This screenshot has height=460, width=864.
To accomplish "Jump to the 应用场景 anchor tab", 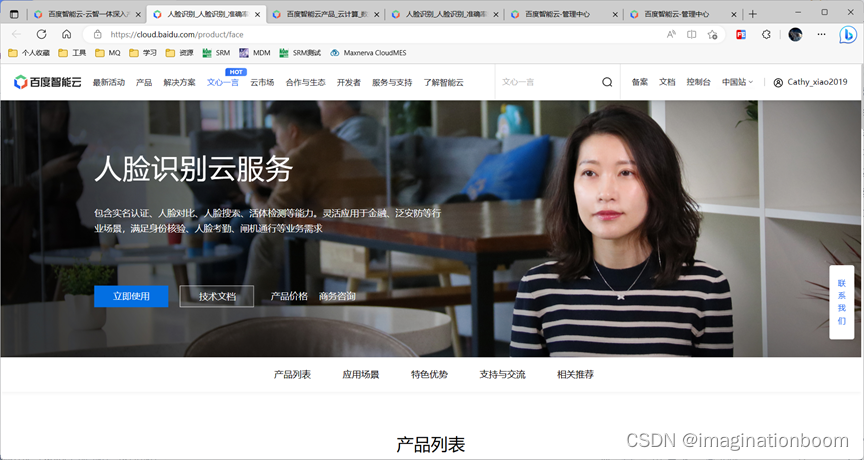I will pos(360,375).
